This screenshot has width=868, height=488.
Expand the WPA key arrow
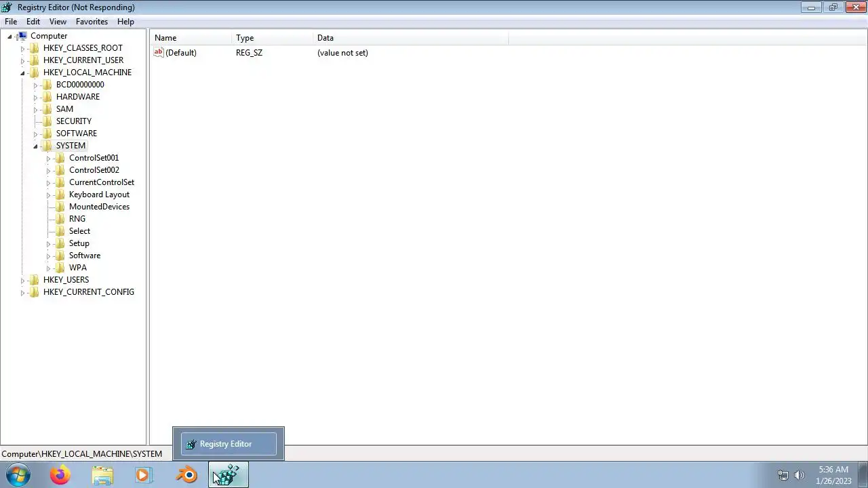pos(48,268)
